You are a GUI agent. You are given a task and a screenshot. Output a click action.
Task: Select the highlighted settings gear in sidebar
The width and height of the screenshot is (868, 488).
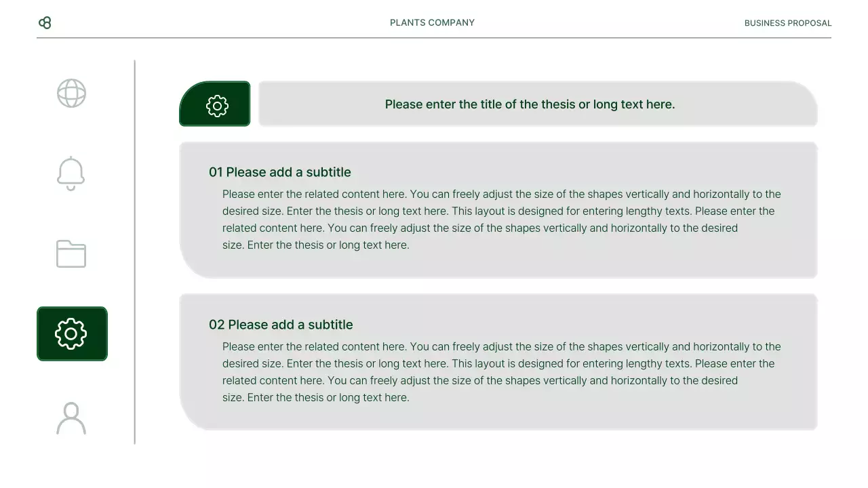point(71,333)
